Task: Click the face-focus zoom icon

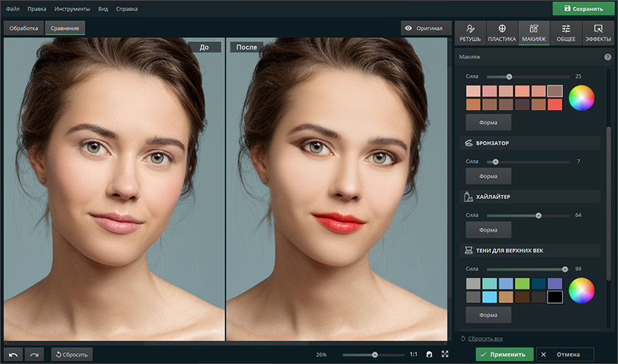Action: point(429,355)
